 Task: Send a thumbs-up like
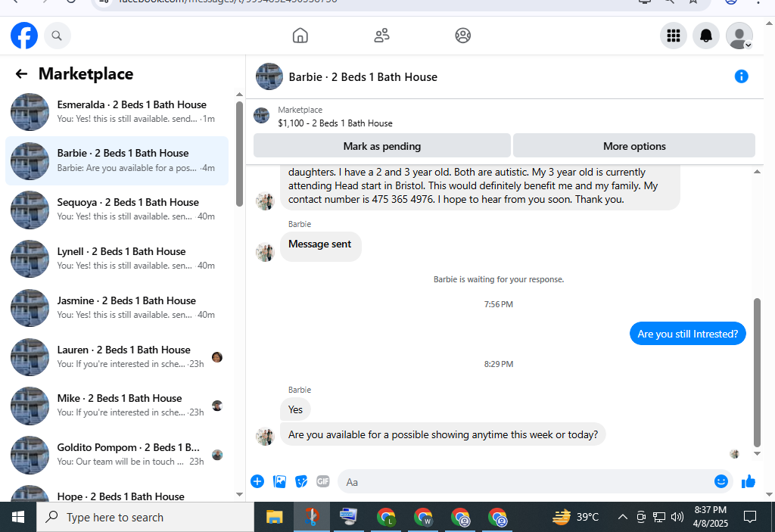click(749, 481)
